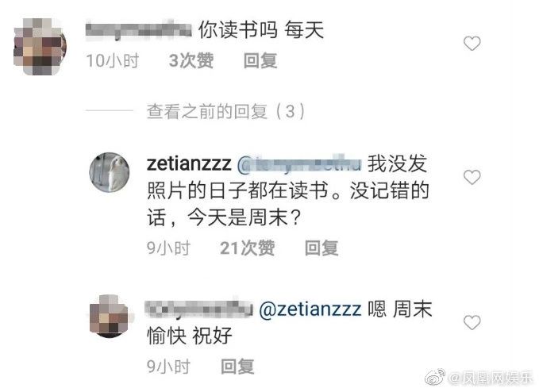This screenshot has width=539, height=392.
Task: Reply to the top comment with 回复
Action: coord(260,61)
